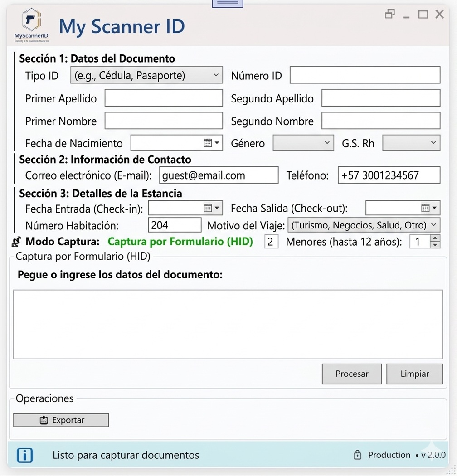Decrease Menores count with down arrow

click(435, 245)
